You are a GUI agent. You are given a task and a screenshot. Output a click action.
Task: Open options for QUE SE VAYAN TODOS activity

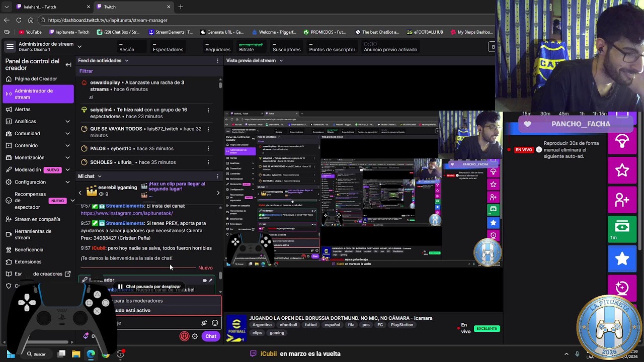(x=209, y=129)
